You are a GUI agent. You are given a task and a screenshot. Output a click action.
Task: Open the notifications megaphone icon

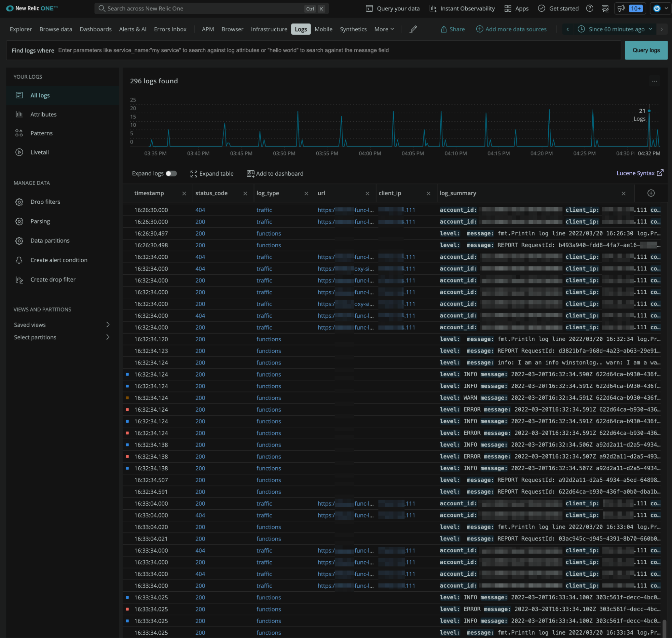[x=621, y=8]
